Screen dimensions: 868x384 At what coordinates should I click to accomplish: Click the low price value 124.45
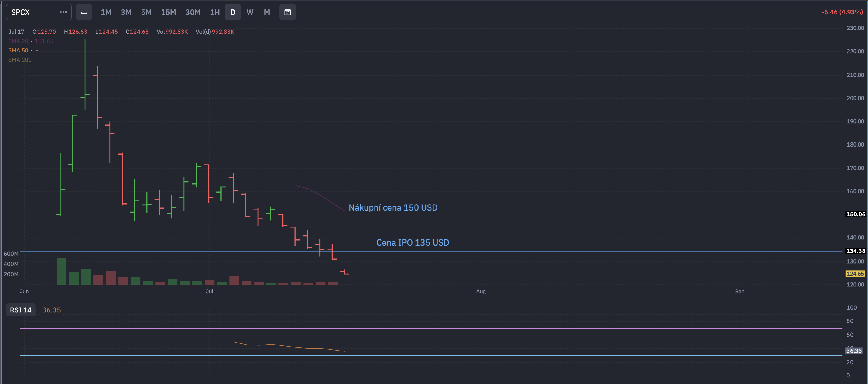click(108, 32)
